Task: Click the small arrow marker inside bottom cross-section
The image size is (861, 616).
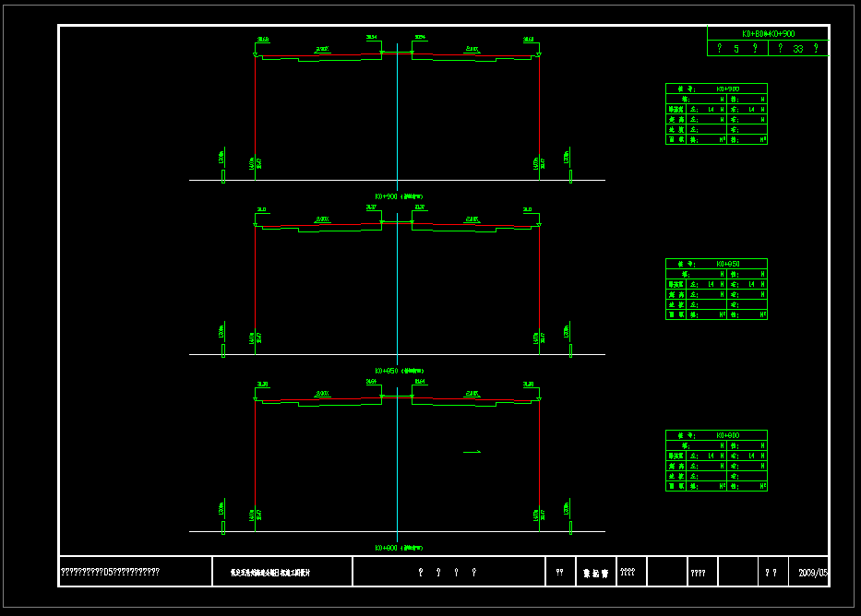Action: pos(472,452)
